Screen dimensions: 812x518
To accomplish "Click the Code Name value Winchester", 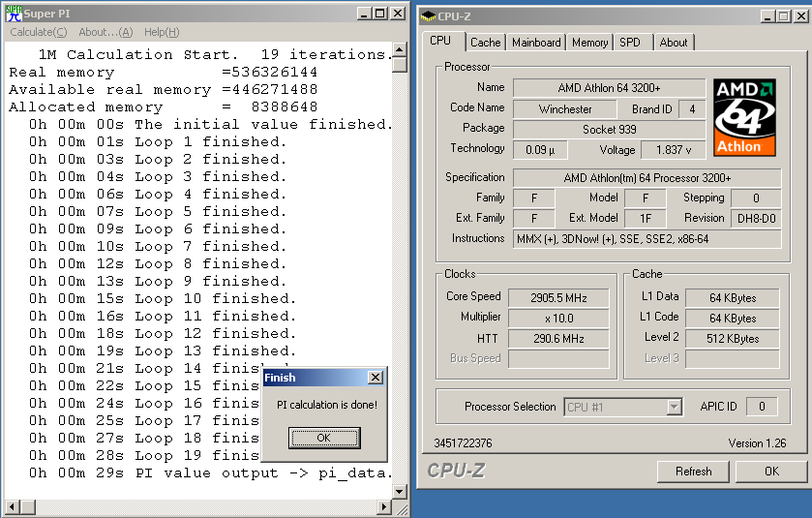I will pos(565,108).
